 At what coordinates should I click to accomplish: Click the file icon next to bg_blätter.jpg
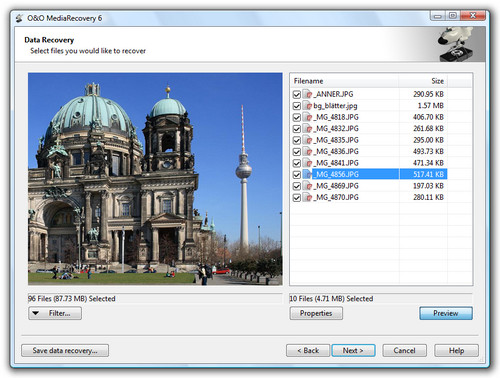point(307,106)
